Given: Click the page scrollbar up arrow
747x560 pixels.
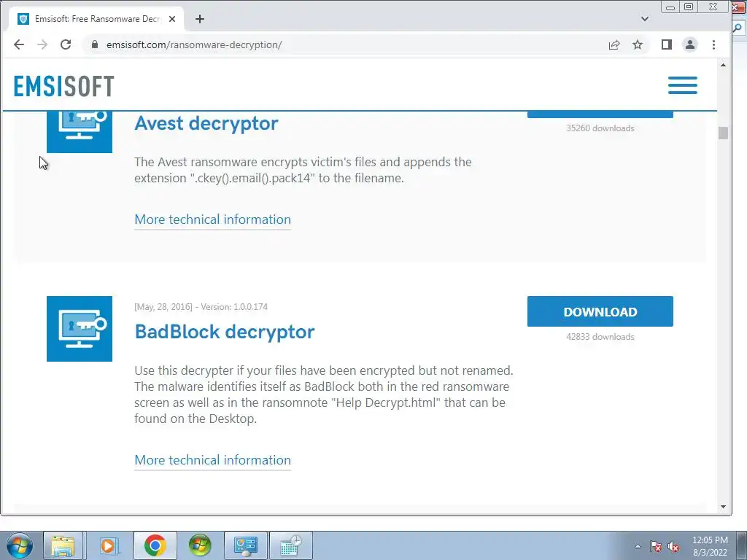Looking at the screenshot, I should (723, 65).
